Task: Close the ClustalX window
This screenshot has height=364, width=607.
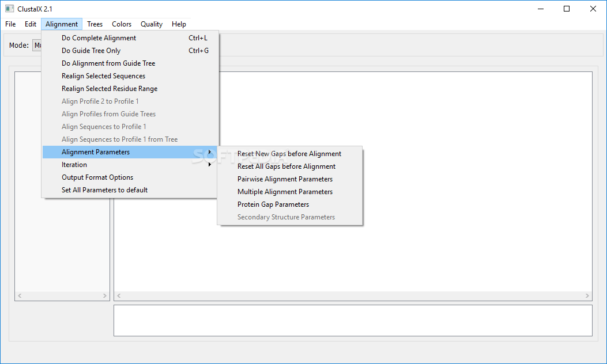Action: (593, 9)
